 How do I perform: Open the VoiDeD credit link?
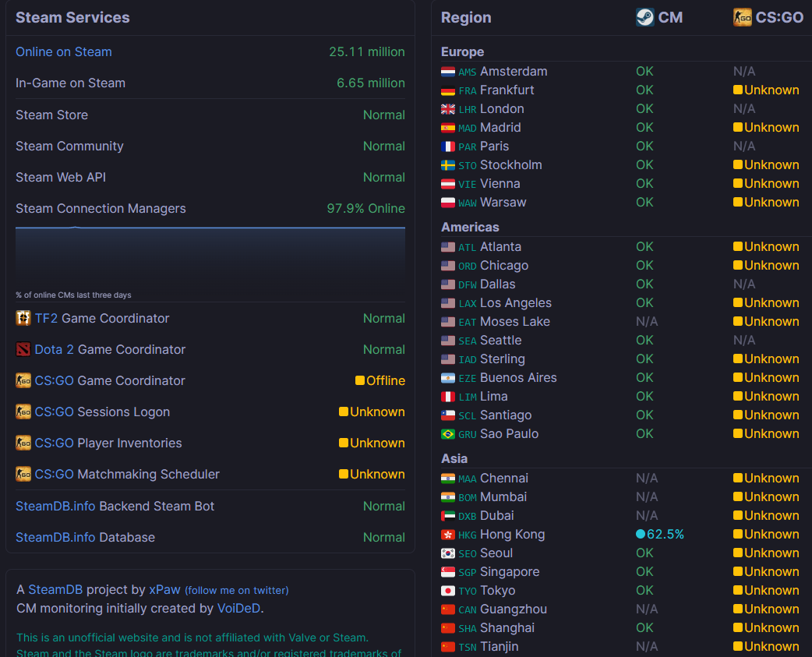point(238,609)
